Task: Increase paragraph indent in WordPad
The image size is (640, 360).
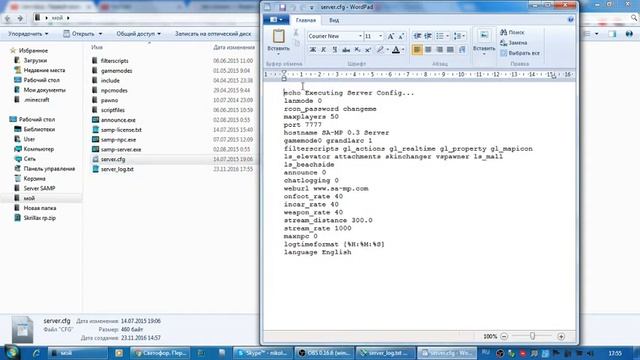Action: [x=428, y=36]
